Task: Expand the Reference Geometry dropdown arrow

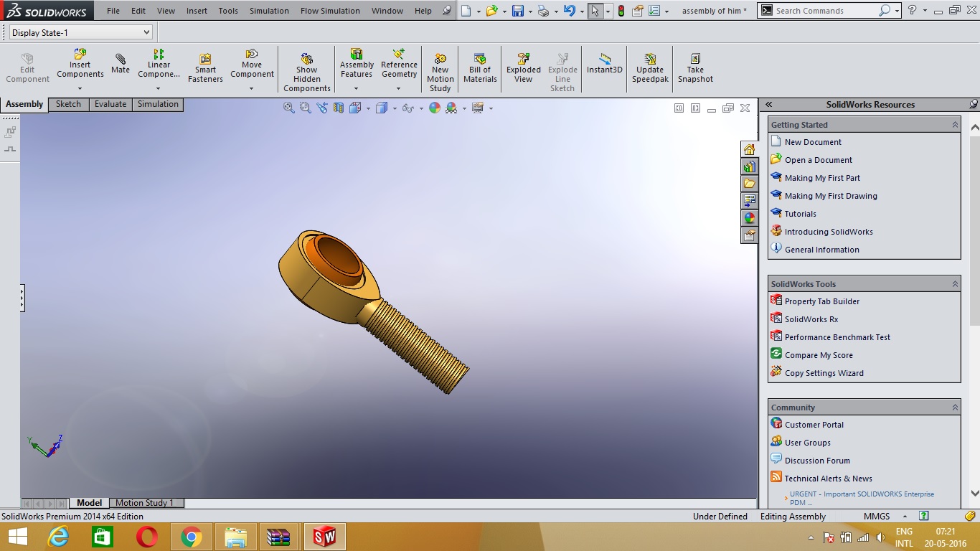Action: 399,89
